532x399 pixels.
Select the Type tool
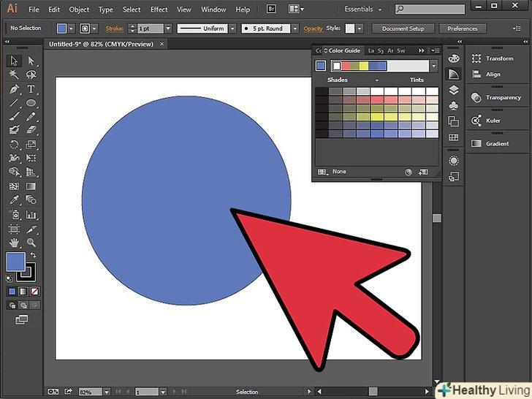[31, 89]
